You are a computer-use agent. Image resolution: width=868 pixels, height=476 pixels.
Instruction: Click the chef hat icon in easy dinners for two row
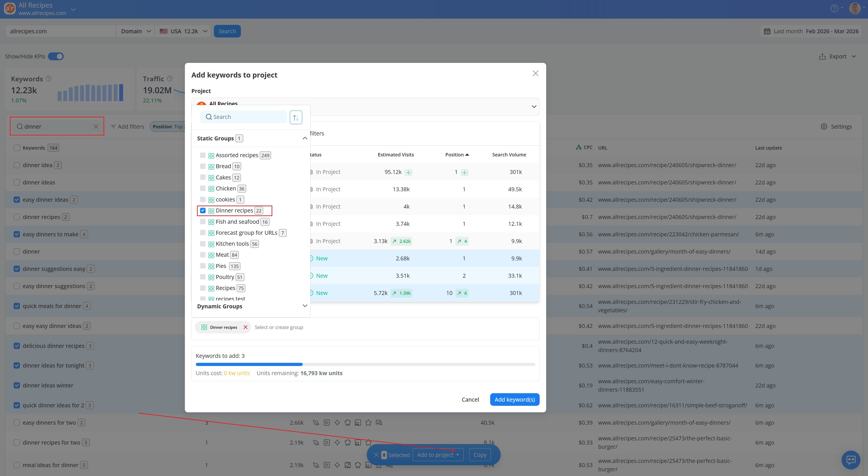pyautogui.click(x=347, y=422)
